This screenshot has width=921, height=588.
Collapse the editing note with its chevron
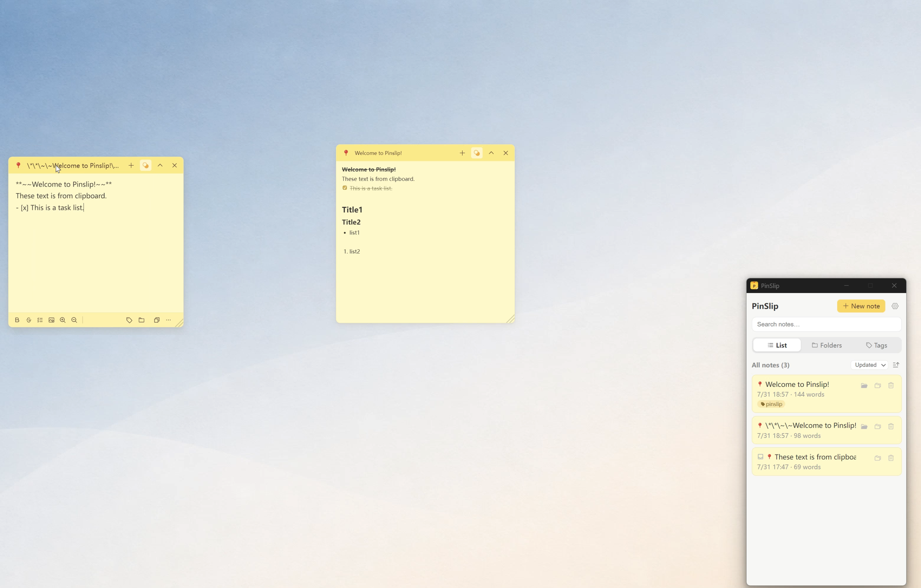[160, 166]
